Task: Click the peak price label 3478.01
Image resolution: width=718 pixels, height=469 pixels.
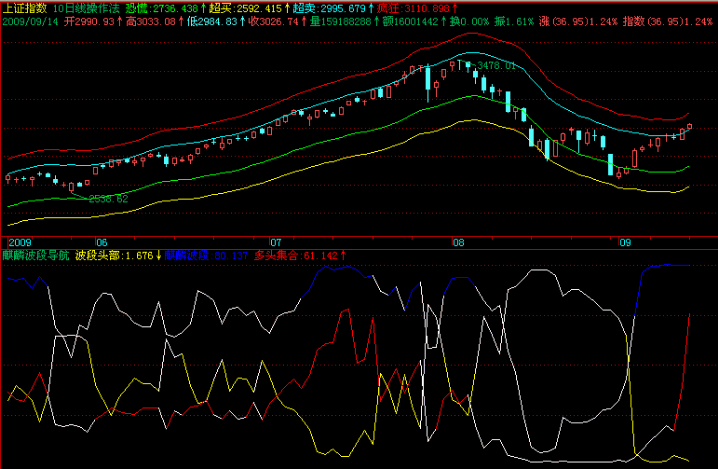Action: click(x=496, y=65)
